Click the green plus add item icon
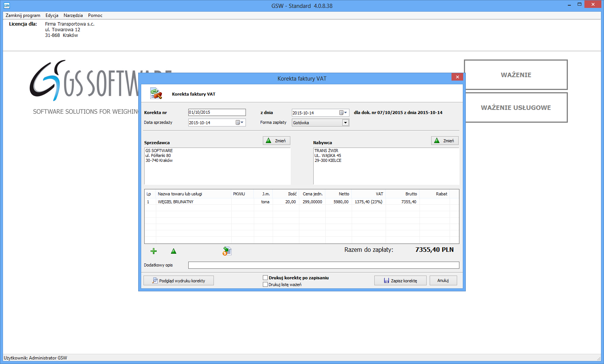 [x=154, y=251]
